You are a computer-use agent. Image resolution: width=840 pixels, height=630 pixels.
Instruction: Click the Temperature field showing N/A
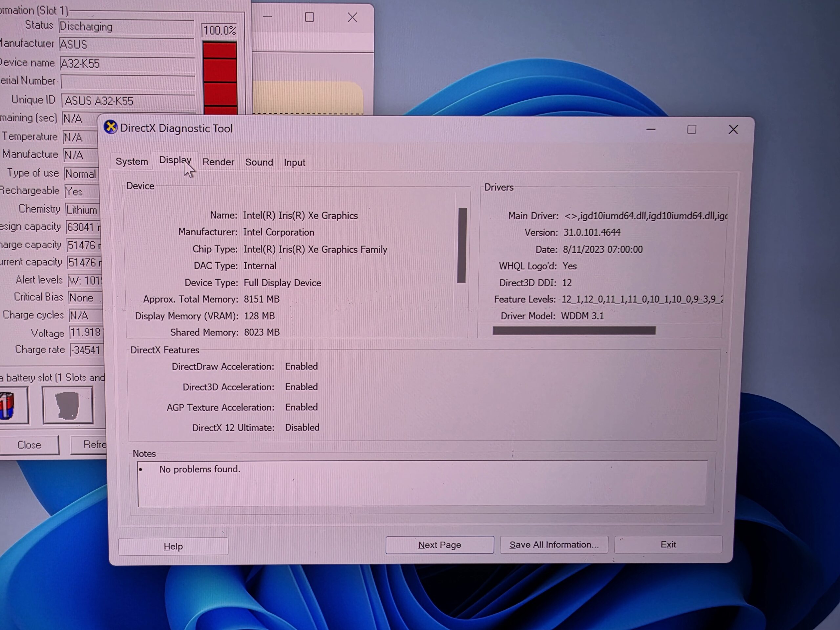coord(80,137)
